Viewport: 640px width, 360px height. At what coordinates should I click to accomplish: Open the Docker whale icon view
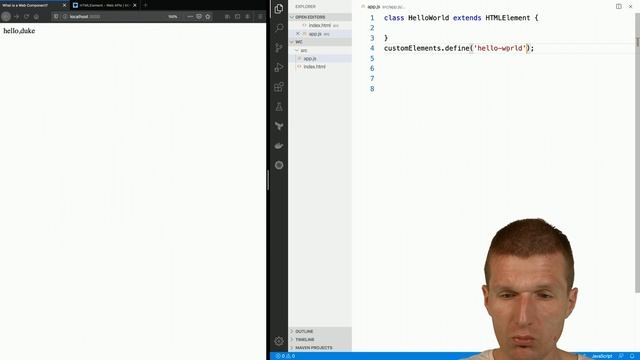pyautogui.click(x=279, y=146)
